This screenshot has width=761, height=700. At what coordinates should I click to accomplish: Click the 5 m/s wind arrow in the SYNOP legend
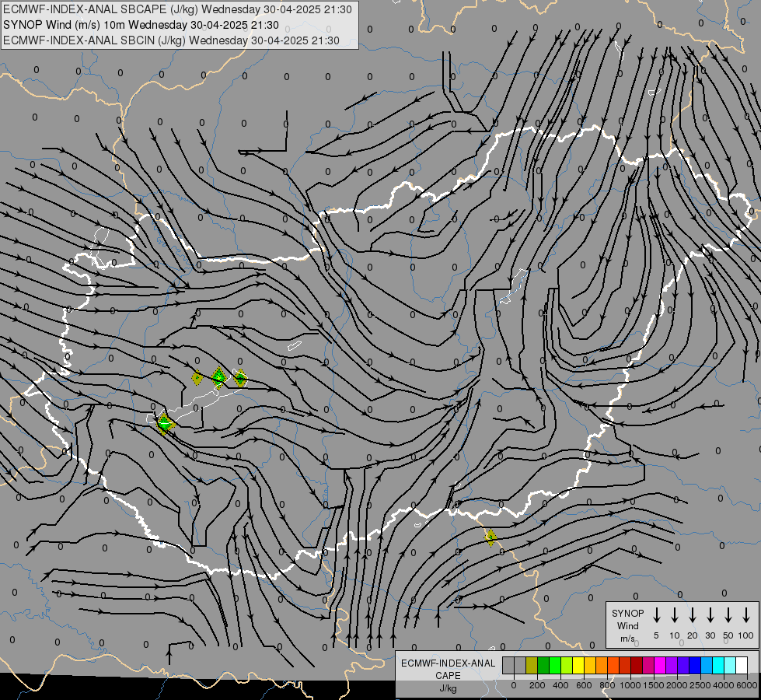coord(656,615)
